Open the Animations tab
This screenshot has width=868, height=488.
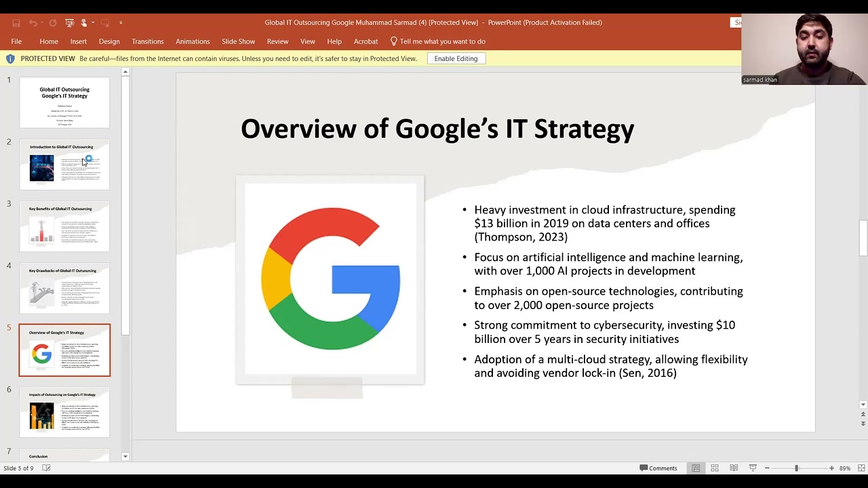click(x=193, y=41)
